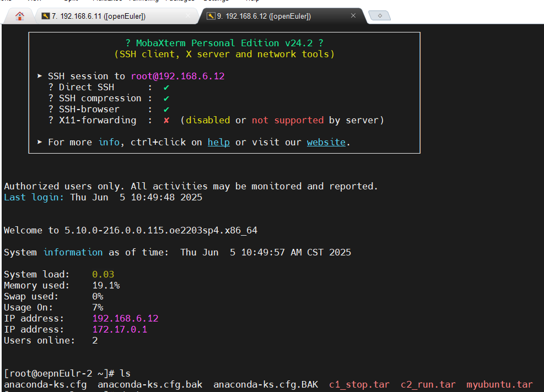Click the IP address value 192.168.6.12
The image size is (544, 392).
tap(125, 318)
